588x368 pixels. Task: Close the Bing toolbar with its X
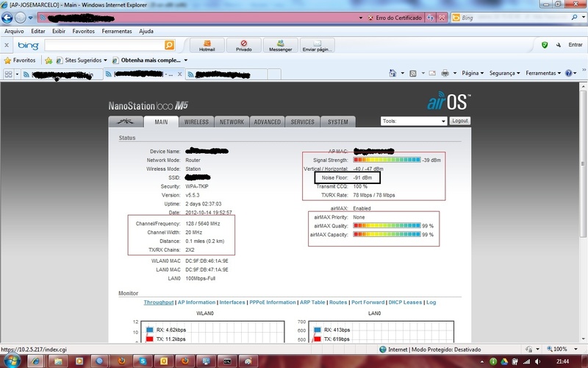tap(7, 45)
